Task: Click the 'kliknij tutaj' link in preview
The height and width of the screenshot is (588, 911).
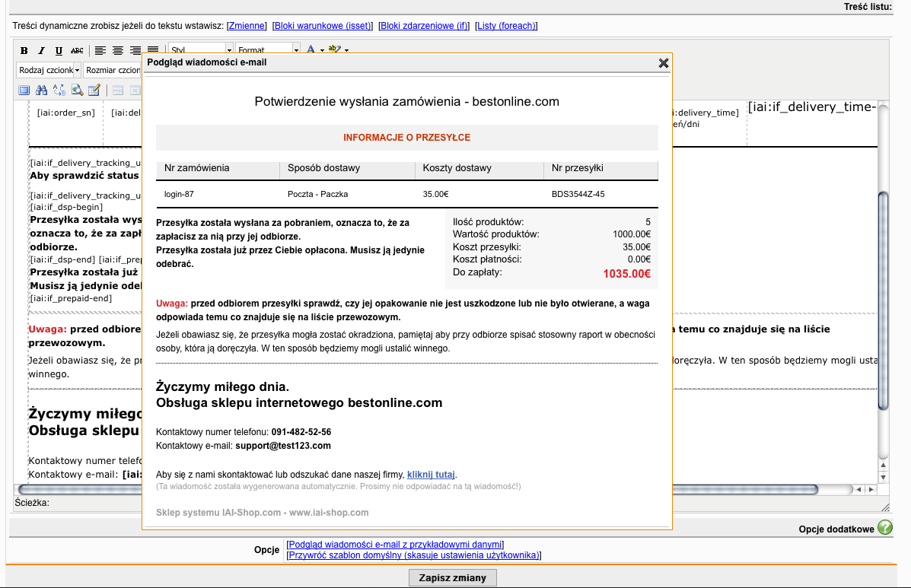Action: [x=431, y=475]
